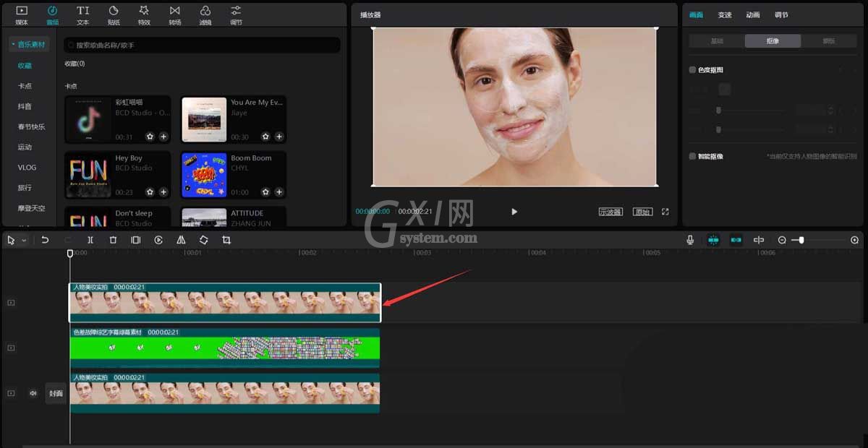The image size is (868, 448).
Task: Click the 示波器 scope button
Action: pyautogui.click(x=610, y=212)
